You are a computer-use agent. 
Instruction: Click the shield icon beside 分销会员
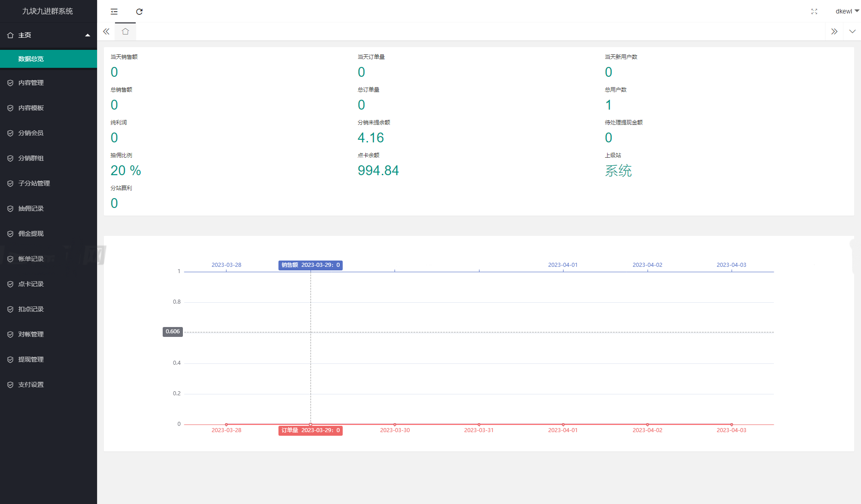click(x=10, y=133)
